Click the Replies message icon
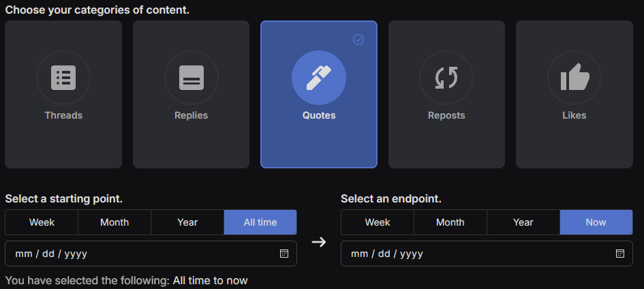 (x=191, y=78)
